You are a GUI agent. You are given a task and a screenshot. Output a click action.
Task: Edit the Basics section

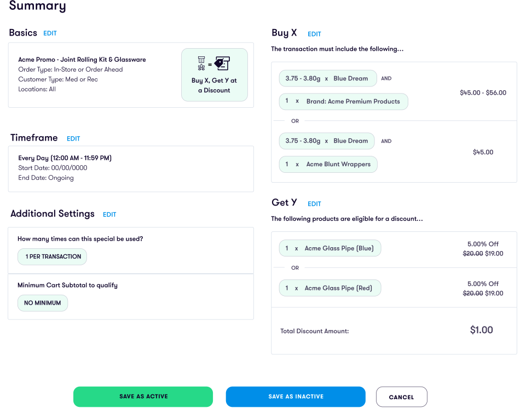pyautogui.click(x=50, y=33)
